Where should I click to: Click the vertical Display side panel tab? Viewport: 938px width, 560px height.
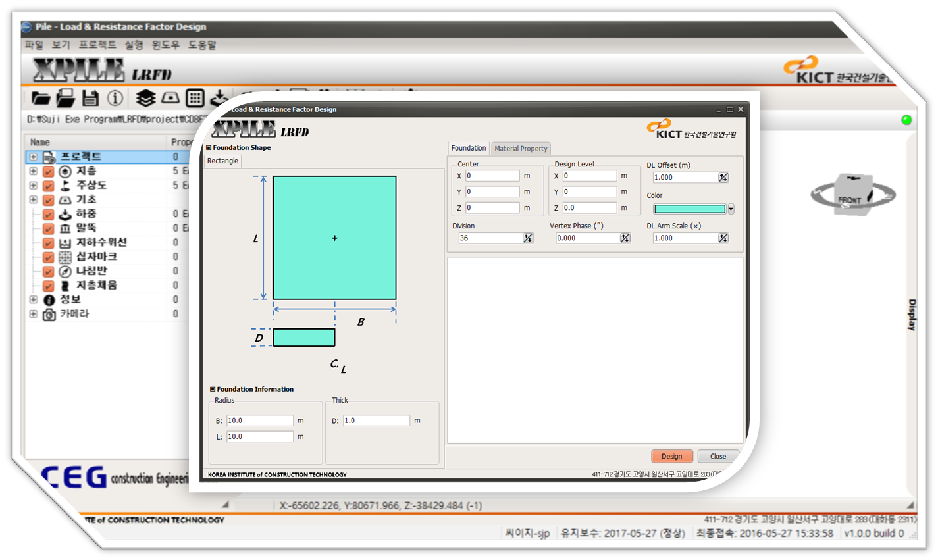912,315
